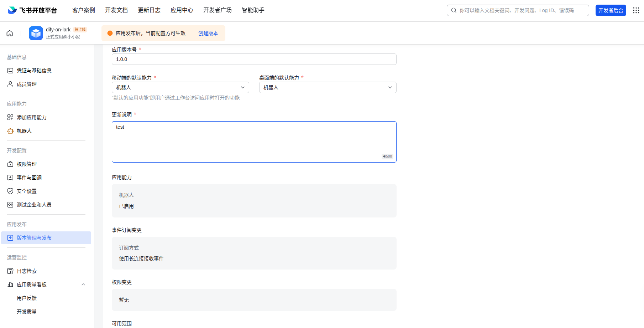The image size is (644, 328).
Task: Open the apps grid menu top right
Action: [636, 10]
